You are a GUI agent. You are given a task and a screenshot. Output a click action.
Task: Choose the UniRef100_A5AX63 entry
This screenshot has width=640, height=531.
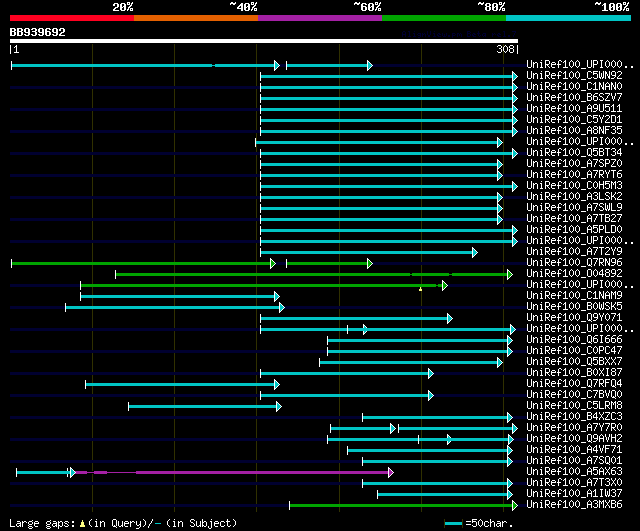pyautogui.click(x=574, y=472)
